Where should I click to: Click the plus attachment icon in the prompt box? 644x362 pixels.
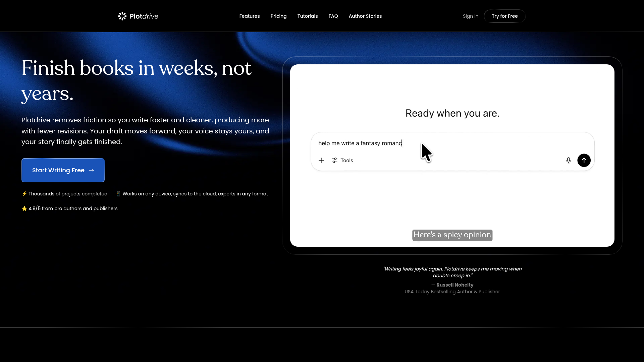(321, 160)
